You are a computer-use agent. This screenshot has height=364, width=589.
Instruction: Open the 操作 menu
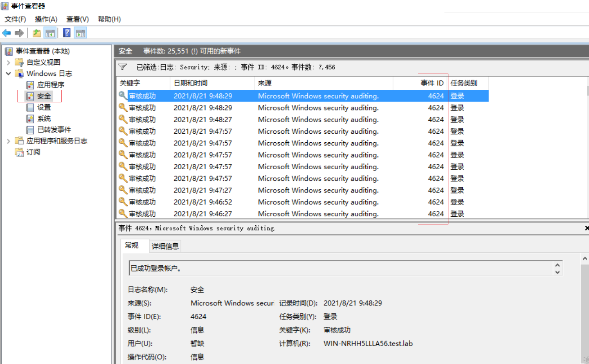45,19
